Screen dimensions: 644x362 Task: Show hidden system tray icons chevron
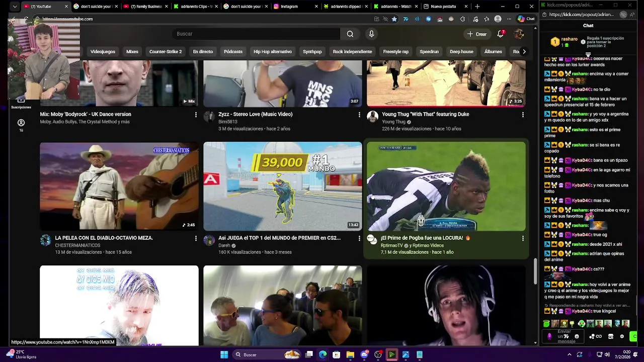pos(569,354)
